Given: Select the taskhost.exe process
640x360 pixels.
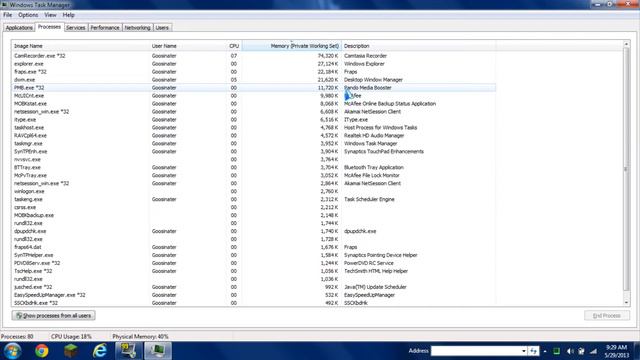Looking at the screenshot, I should pyautogui.click(x=254, y=127).
